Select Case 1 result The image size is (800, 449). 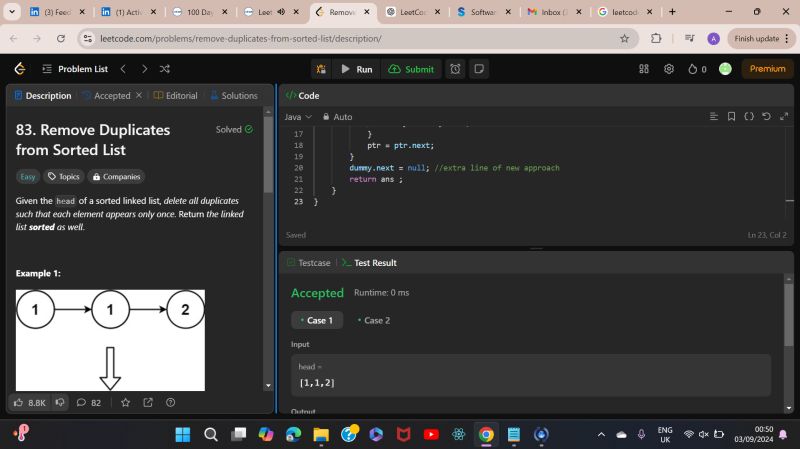(317, 320)
